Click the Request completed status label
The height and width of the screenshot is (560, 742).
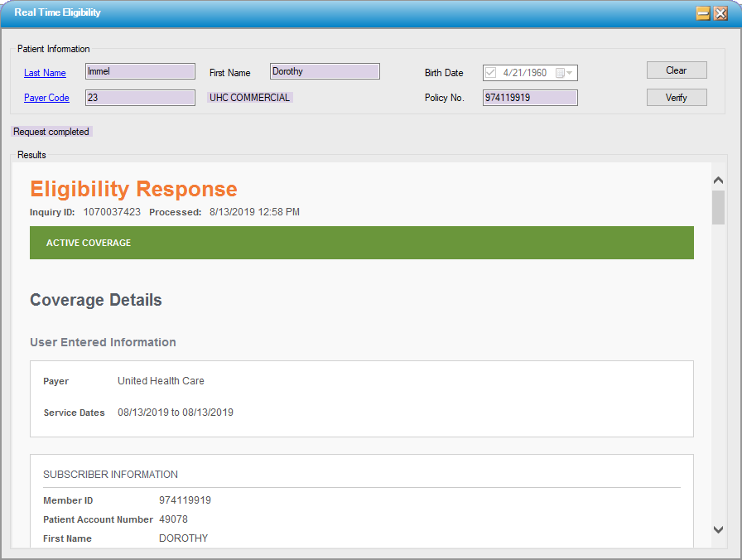point(51,132)
